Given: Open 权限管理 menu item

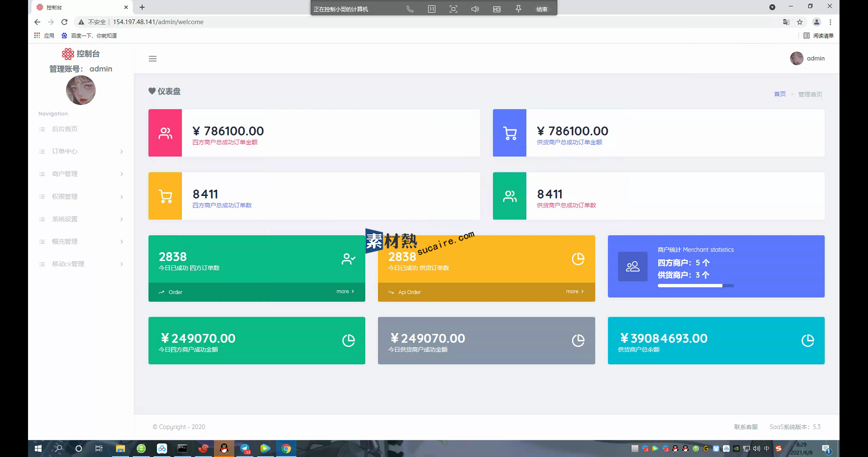Looking at the screenshot, I should [x=65, y=196].
